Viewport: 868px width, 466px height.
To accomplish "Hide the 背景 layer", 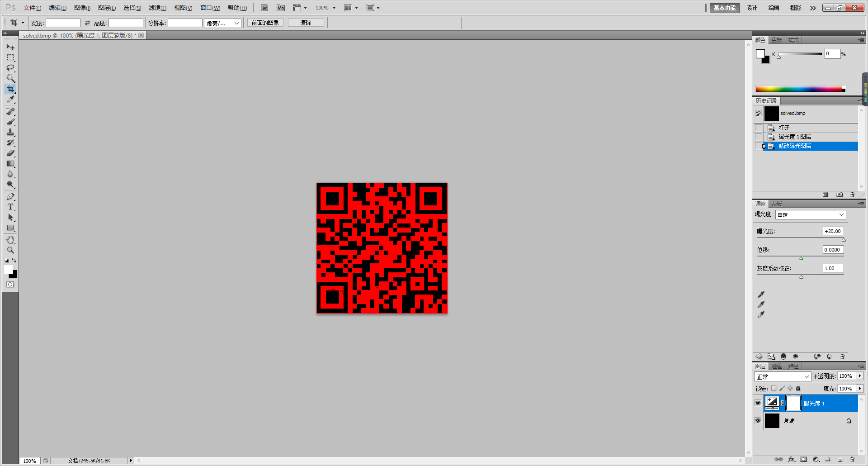I will [758, 420].
